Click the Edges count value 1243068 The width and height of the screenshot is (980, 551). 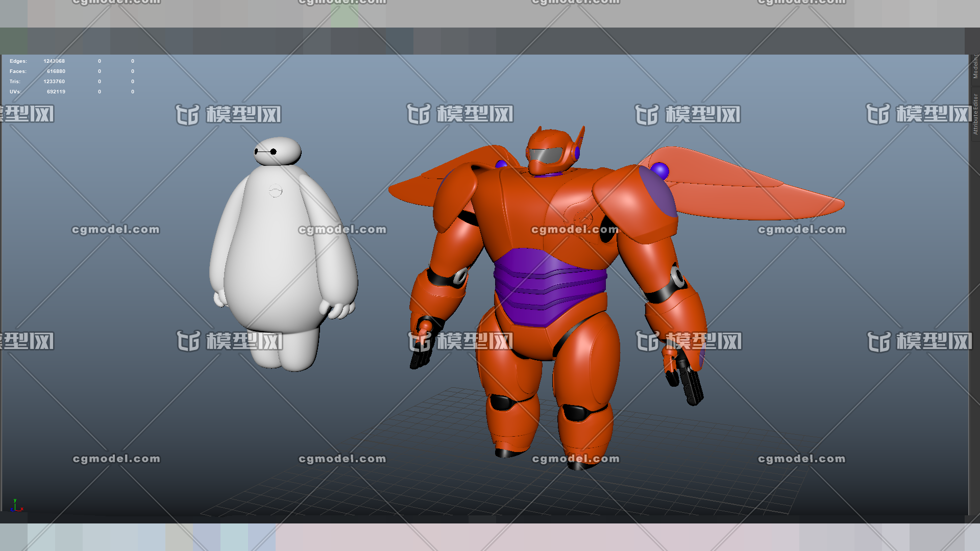click(x=54, y=61)
